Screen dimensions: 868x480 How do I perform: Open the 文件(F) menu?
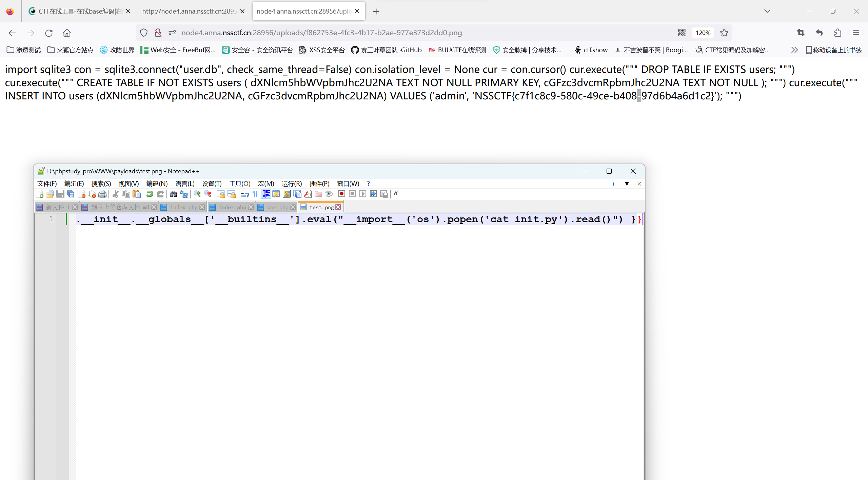click(x=47, y=184)
